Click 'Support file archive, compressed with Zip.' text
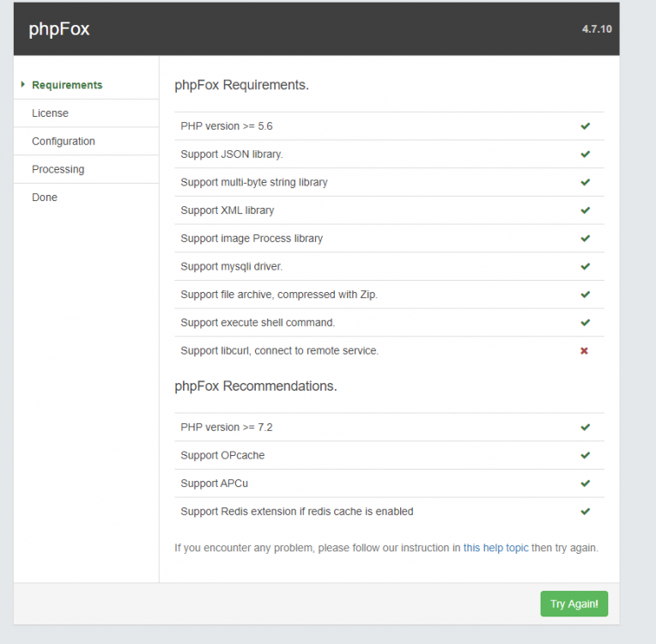 point(279,295)
